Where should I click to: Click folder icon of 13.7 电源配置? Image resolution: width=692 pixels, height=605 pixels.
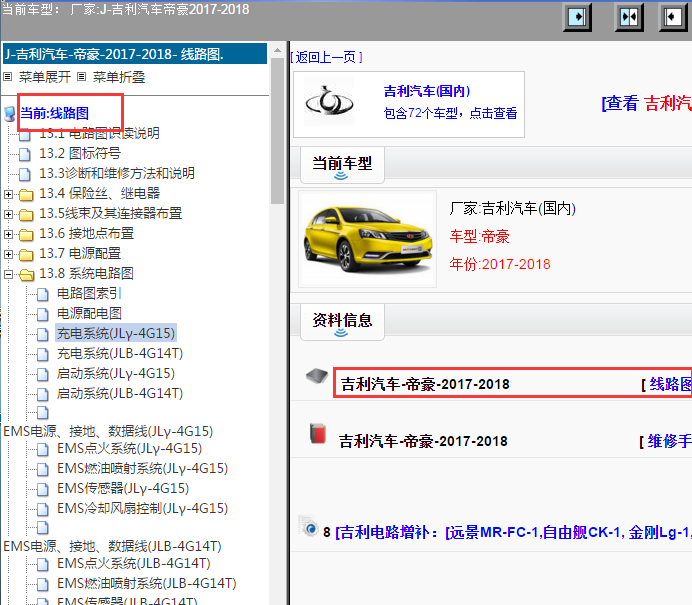pyautogui.click(x=26, y=254)
